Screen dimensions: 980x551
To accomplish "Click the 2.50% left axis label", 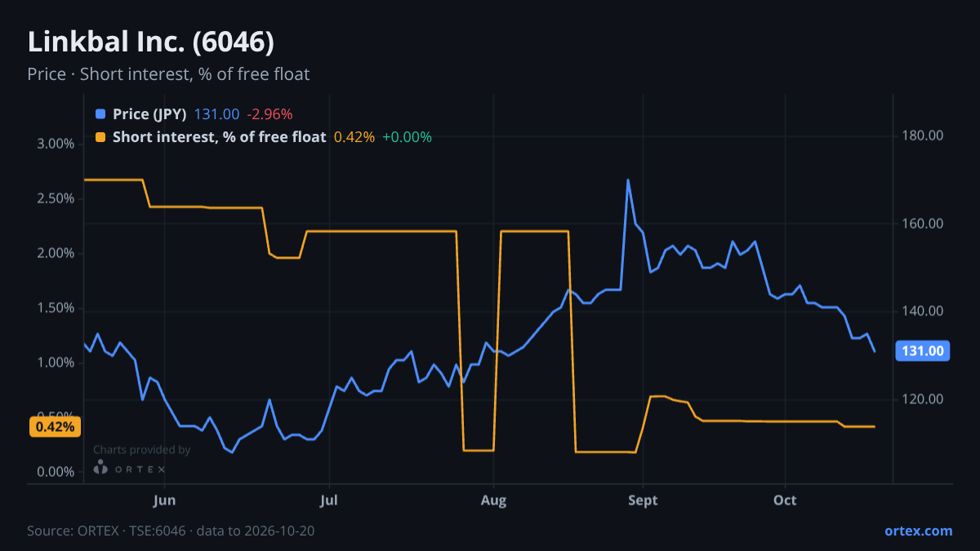I will (x=56, y=198).
